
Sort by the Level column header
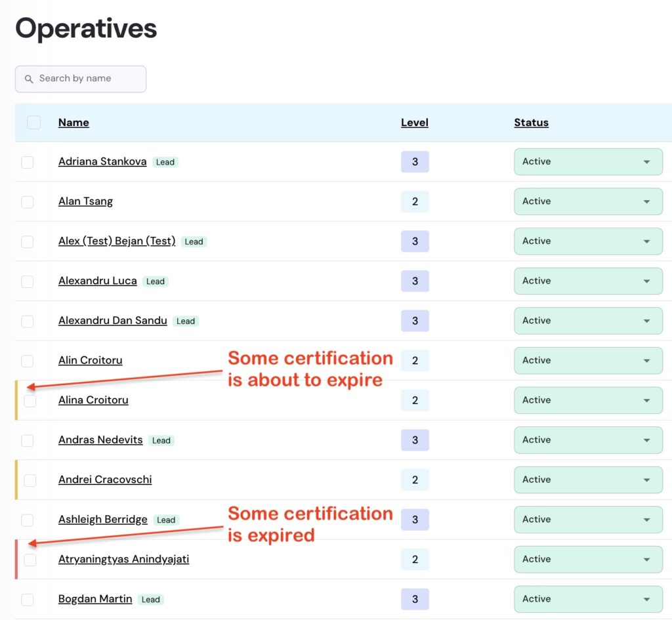[x=415, y=123]
